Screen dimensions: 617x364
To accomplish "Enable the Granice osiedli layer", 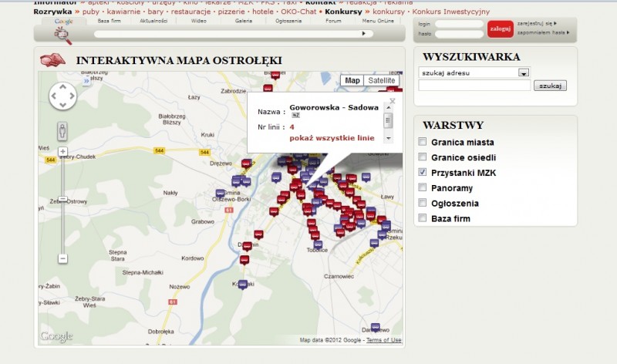I will click(x=422, y=157).
